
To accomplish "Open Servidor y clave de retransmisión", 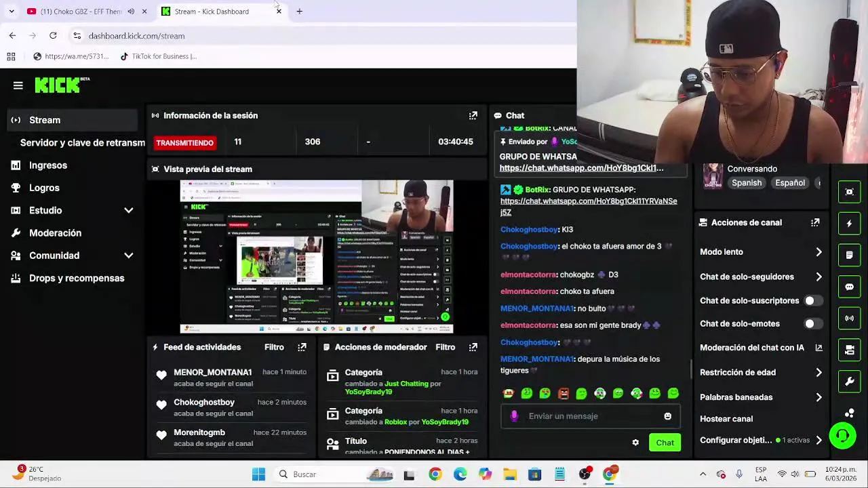I will tap(82, 143).
